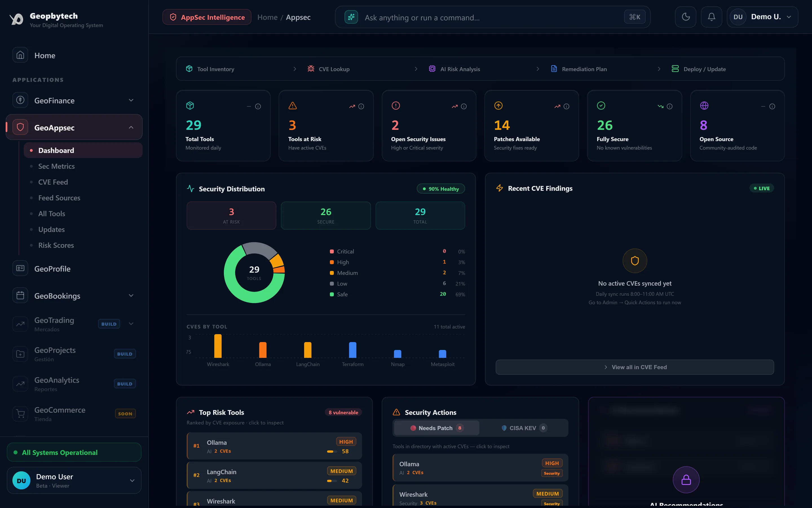
Task: Click the AppSec Intelligence button
Action: pos(207,17)
